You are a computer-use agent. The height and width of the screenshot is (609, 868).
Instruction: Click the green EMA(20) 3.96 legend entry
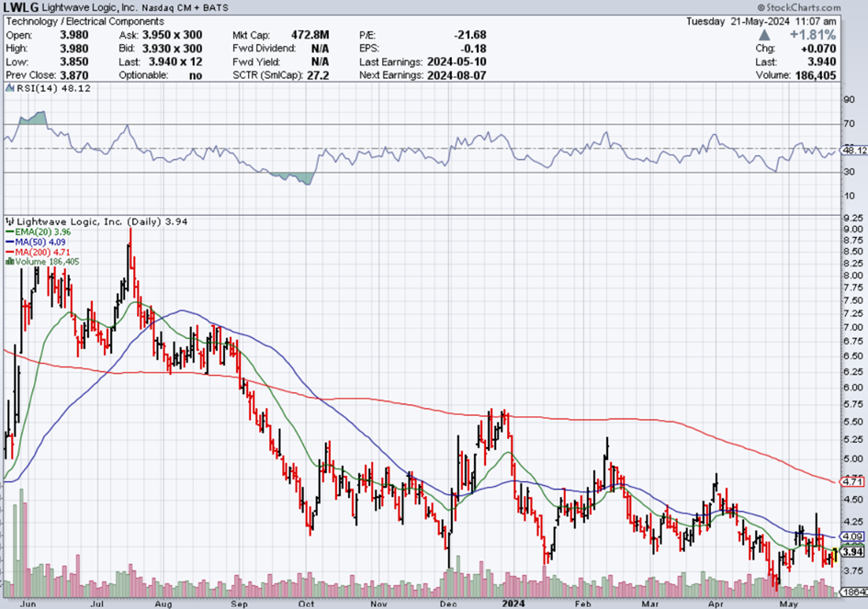pos(39,232)
